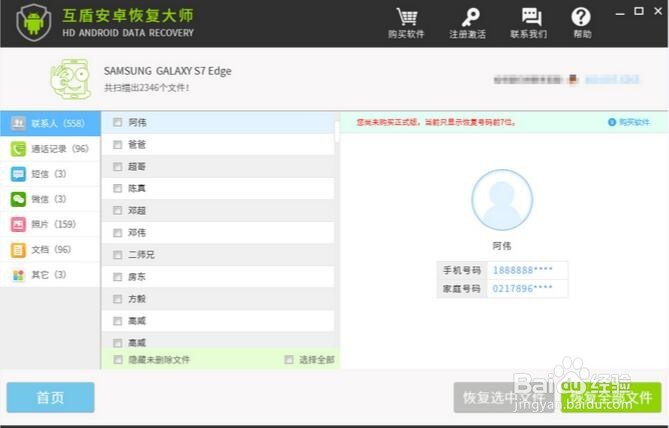Click the 阿伟 name under avatar
The image size is (669, 428).
tap(502, 246)
